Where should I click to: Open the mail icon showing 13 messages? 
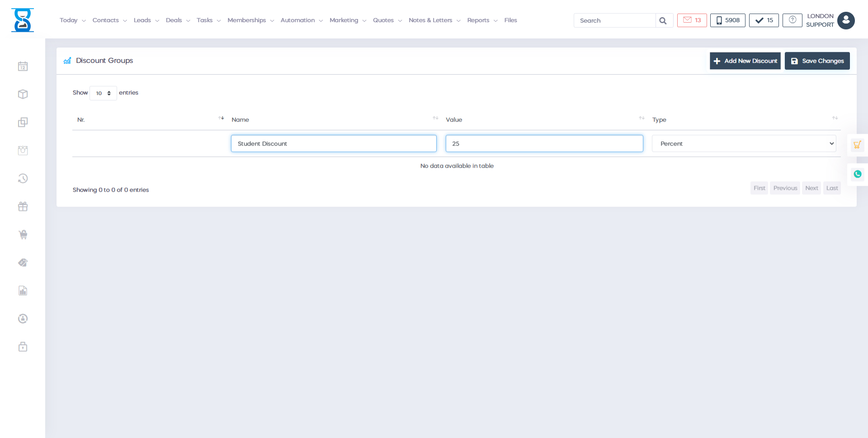692,20
